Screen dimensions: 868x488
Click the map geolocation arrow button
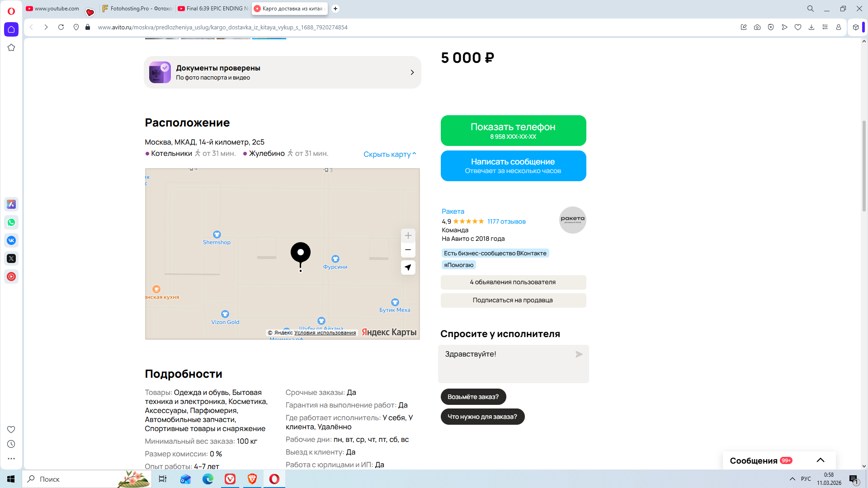(x=408, y=267)
